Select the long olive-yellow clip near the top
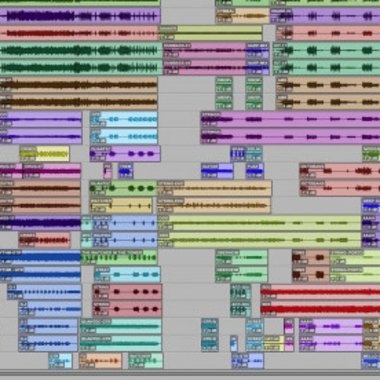This screenshot has height=380, width=380. coord(210,33)
